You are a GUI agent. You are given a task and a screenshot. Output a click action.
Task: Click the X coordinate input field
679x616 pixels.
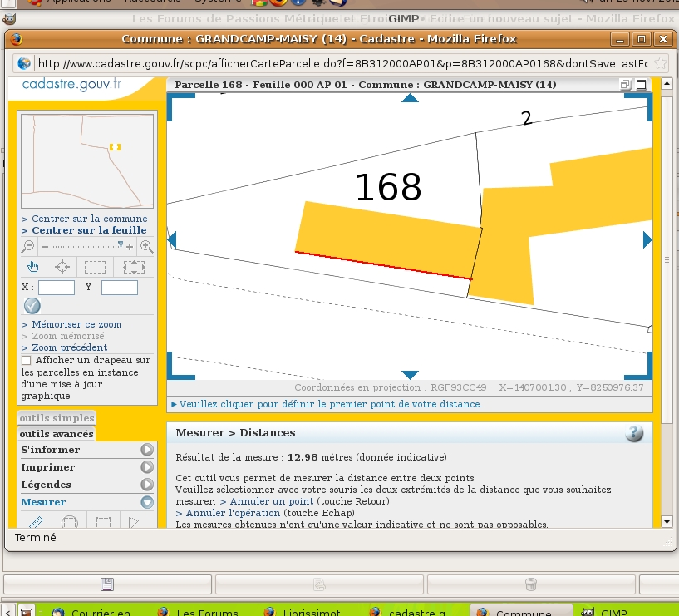coord(57,288)
